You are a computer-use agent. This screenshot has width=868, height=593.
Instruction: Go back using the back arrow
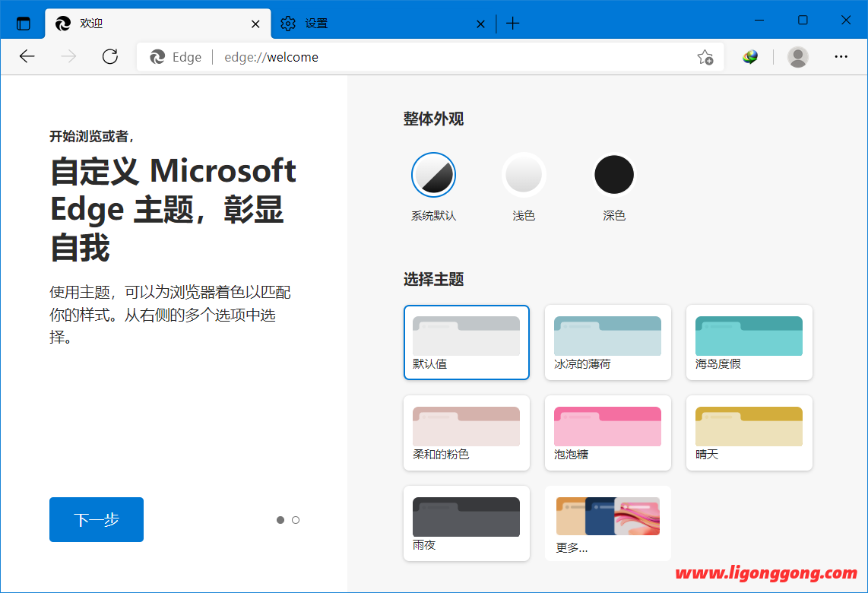pos(27,56)
